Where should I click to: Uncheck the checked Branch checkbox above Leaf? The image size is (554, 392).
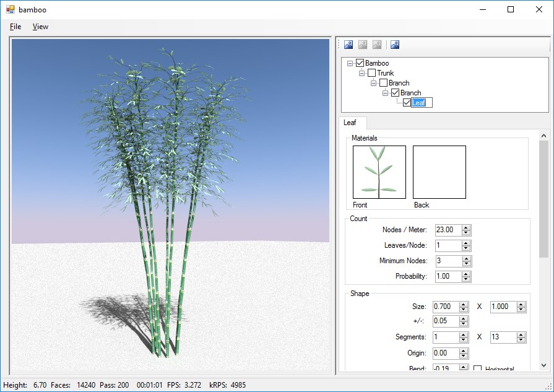[x=395, y=93]
